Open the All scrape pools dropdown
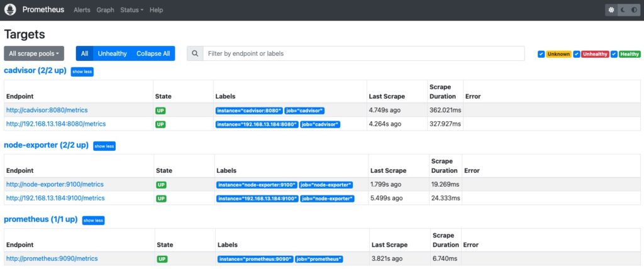The width and height of the screenshot is (644, 269). pos(34,53)
